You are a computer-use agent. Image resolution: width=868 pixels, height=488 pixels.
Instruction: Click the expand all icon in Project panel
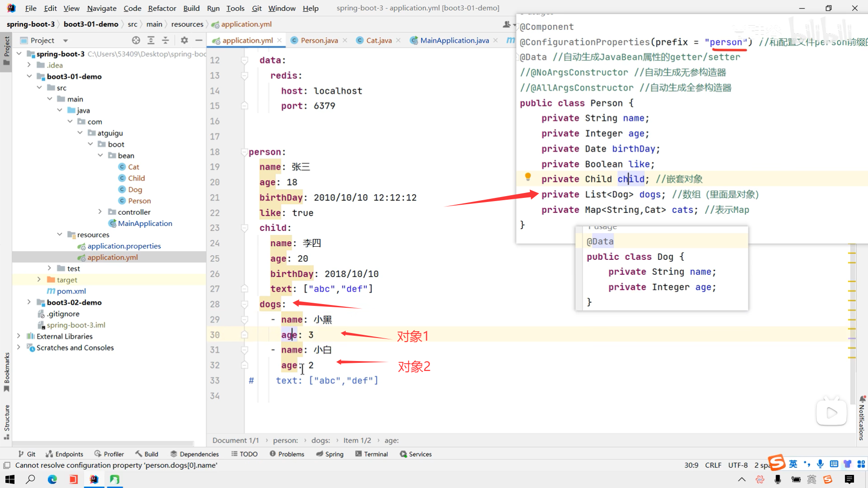coord(151,40)
